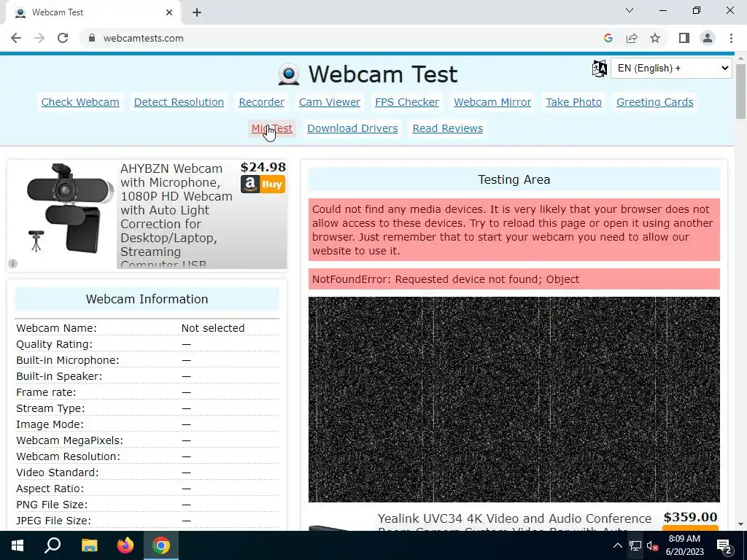Click the Amazon Buy button

tap(263, 184)
